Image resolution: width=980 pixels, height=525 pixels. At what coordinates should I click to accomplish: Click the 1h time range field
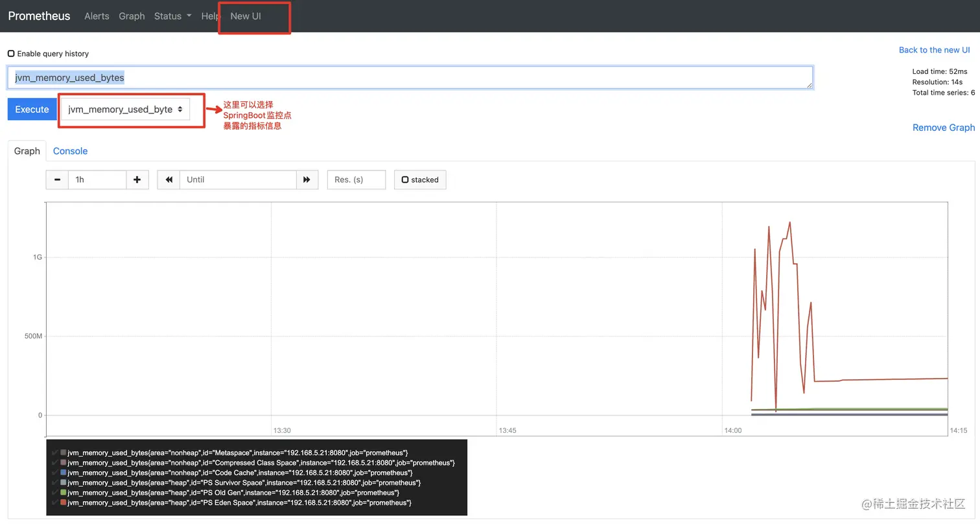click(x=97, y=180)
